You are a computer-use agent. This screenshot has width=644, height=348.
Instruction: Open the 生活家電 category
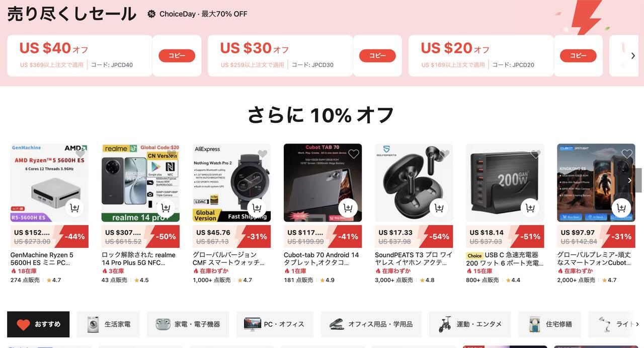(x=108, y=324)
